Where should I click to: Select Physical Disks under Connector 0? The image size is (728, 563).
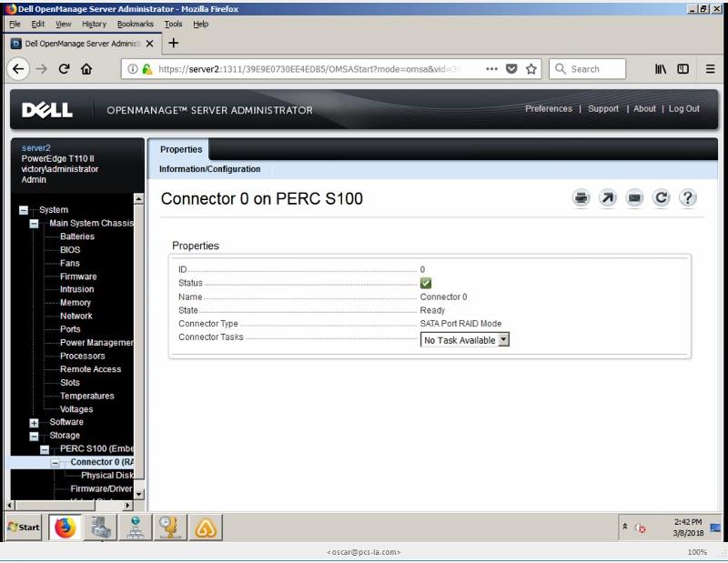[107, 476]
